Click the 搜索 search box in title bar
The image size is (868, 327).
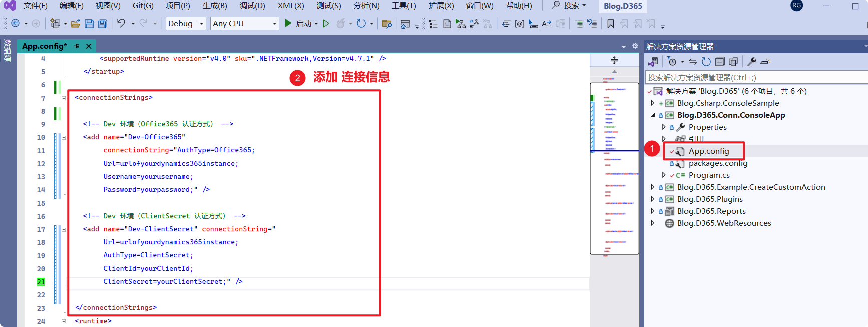(x=569, y=6)
